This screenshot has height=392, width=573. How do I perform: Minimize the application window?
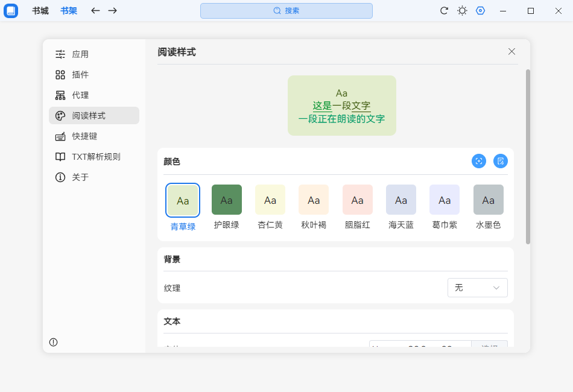point(503,11)
